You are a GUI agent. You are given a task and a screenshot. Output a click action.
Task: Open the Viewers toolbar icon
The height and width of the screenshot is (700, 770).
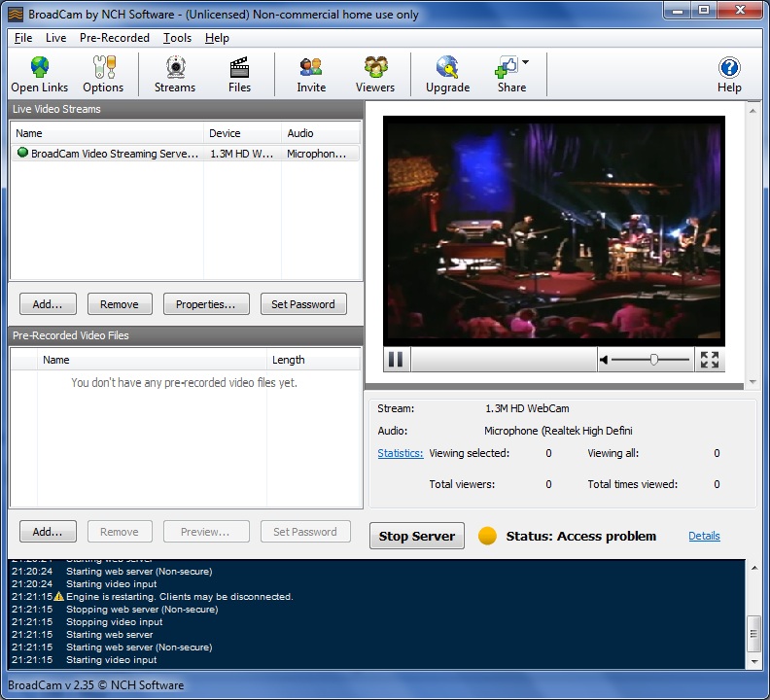[x=375, y=67]
